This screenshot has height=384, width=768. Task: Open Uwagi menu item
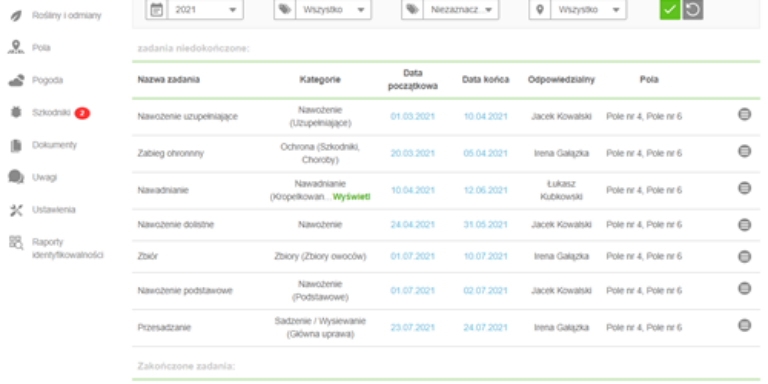45,177
